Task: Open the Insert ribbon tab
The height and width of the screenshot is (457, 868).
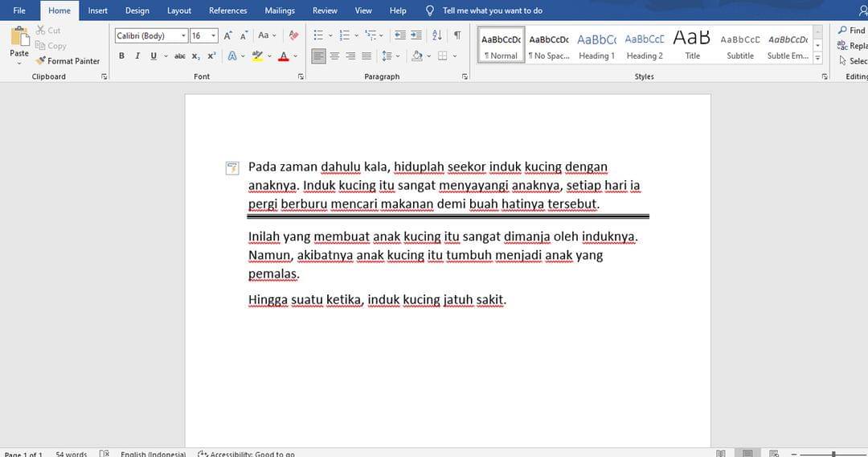Action: [98, 10]
